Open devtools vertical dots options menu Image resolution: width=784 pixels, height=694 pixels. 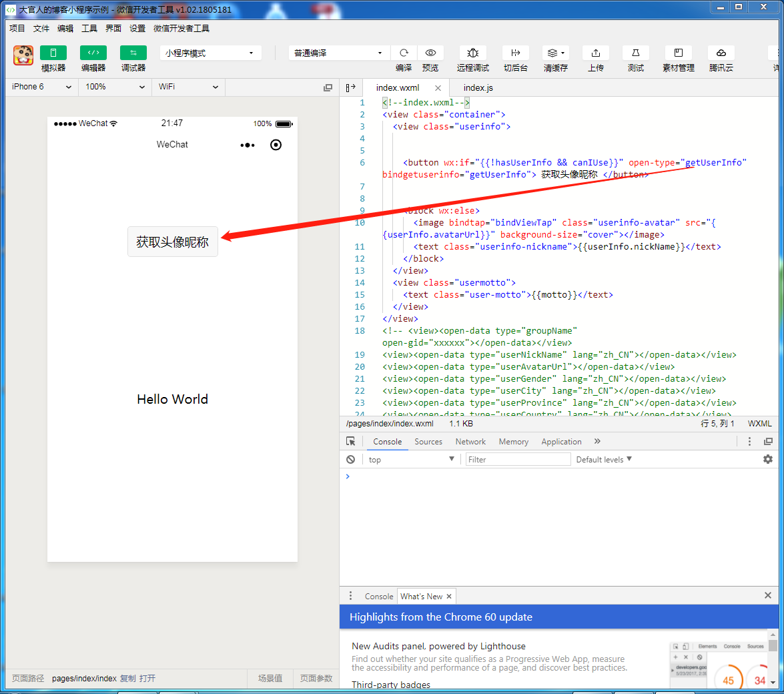pos(749,442)
